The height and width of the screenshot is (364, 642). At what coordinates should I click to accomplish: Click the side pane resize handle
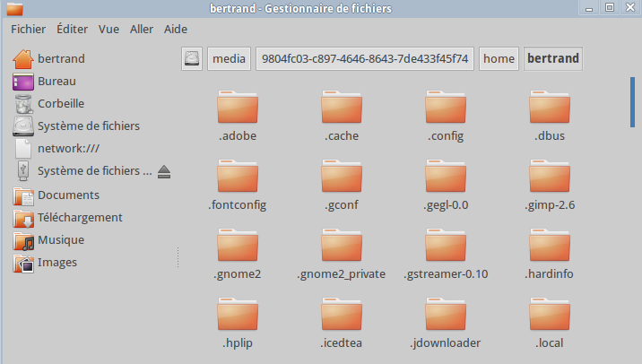pos(178,257)
